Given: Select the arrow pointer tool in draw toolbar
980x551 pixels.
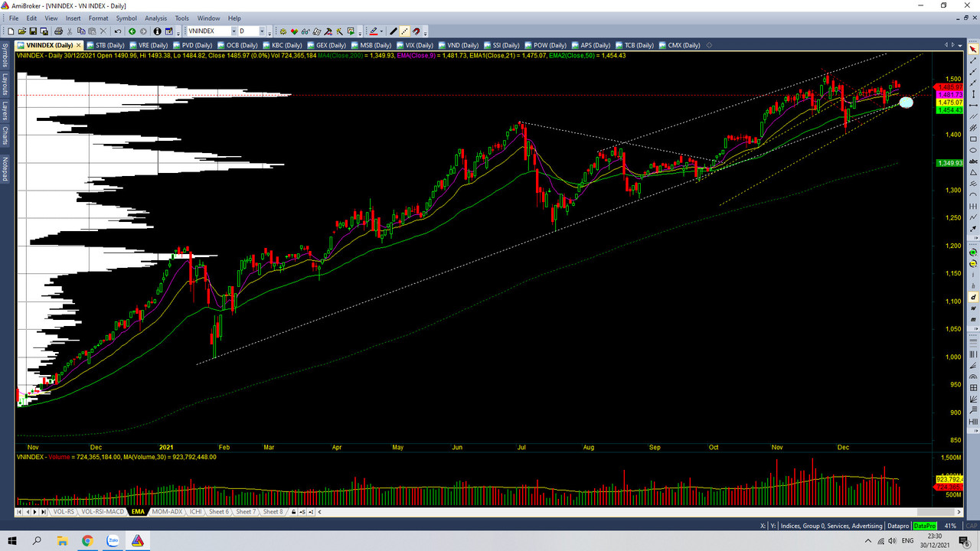Looking at the screenshot, I should coord(973,49).
